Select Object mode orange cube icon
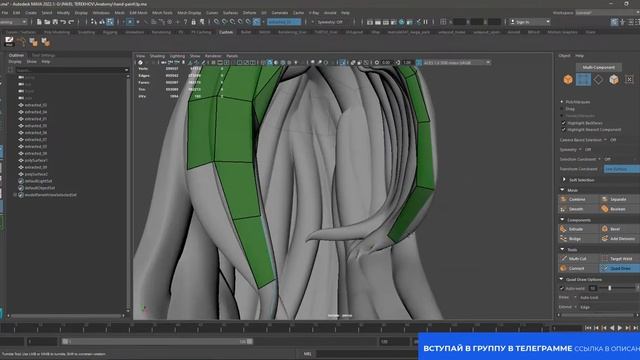The width and height of the screenshot is (640, 360). 568,80
